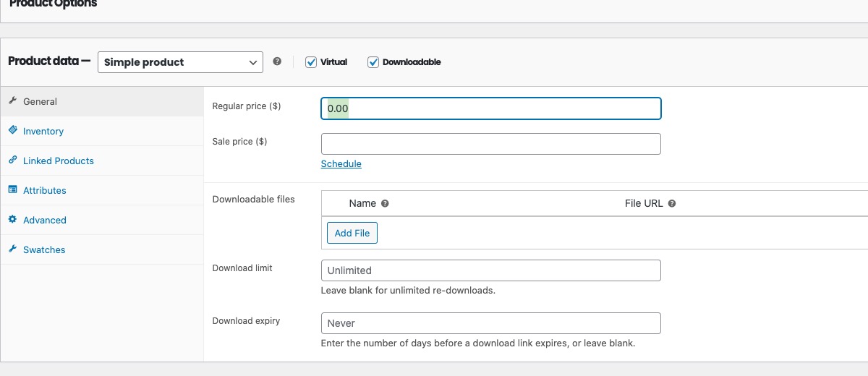Open the Advanced tab
This screenshot has height=376, width=868.
(102, 220)
